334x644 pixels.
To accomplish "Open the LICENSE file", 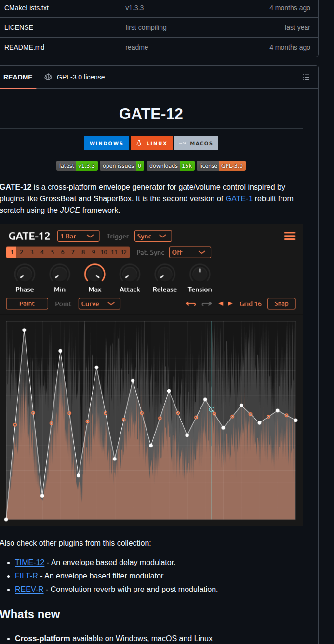I will (x=19, y=27).
